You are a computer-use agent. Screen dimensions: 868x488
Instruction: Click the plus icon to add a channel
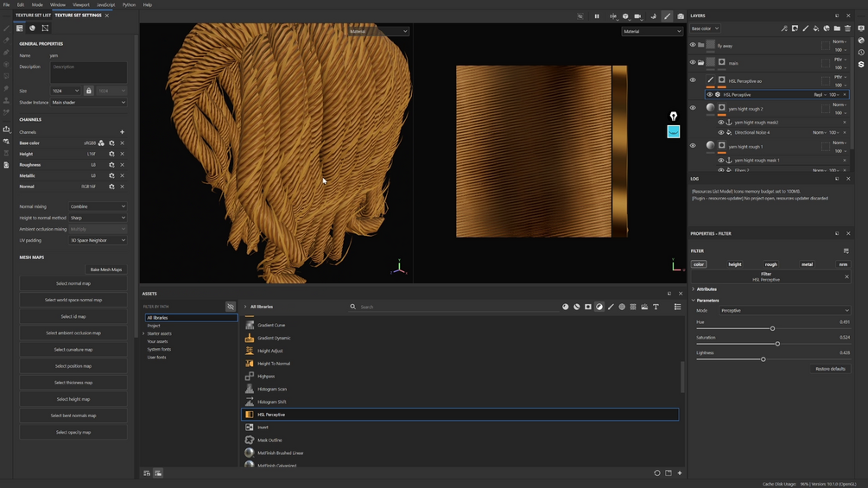pos(122,132)
